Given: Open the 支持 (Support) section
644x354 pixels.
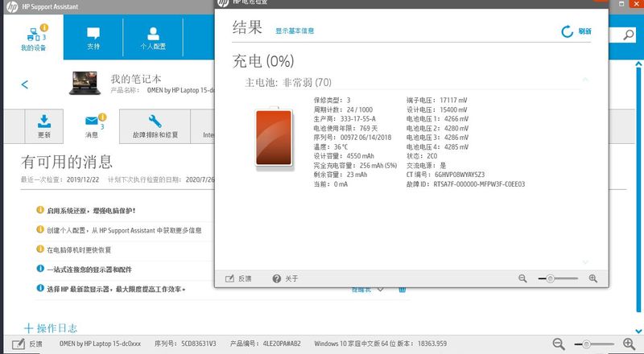Looking at the screenshot, I should click(93, 39).
